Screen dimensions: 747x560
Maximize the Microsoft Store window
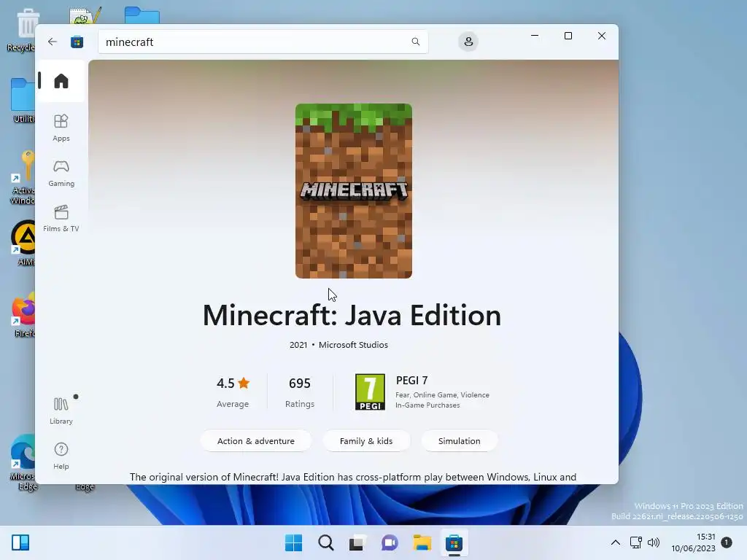pyautogui.click(x=568, y=36)
